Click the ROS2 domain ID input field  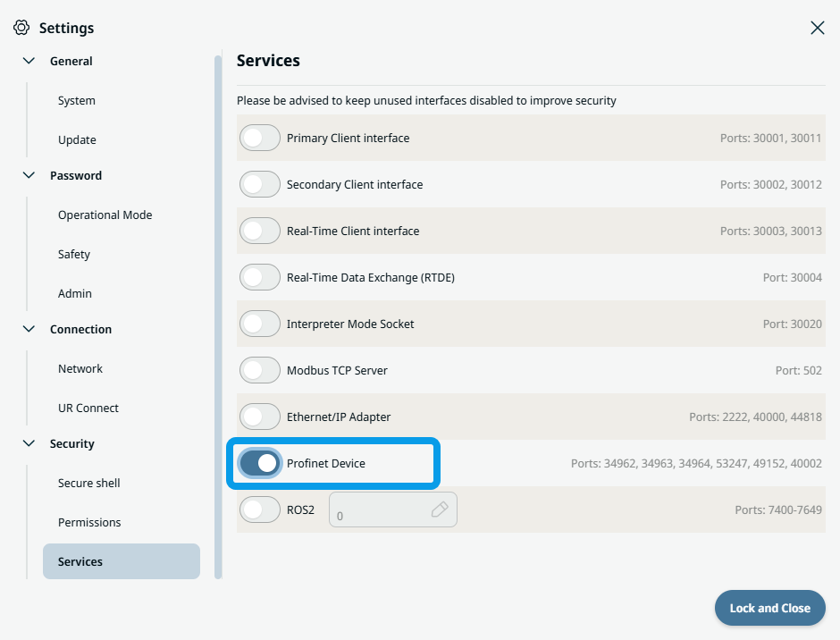pyautogui.click(x=380, y=510)
